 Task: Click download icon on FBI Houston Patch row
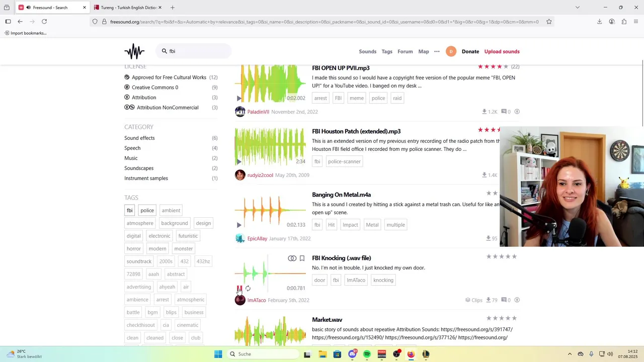tap(484, 175)
